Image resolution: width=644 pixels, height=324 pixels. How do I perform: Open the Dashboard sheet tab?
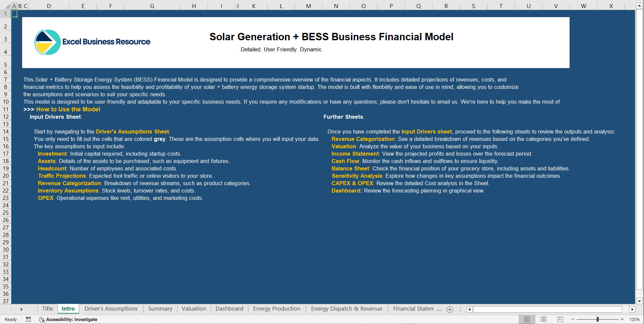pos(229,309)
